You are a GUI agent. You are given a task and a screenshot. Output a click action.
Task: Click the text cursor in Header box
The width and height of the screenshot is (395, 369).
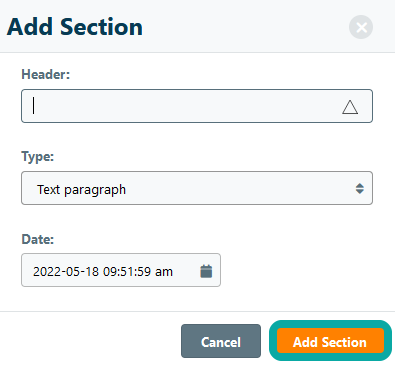coord(33,106)
